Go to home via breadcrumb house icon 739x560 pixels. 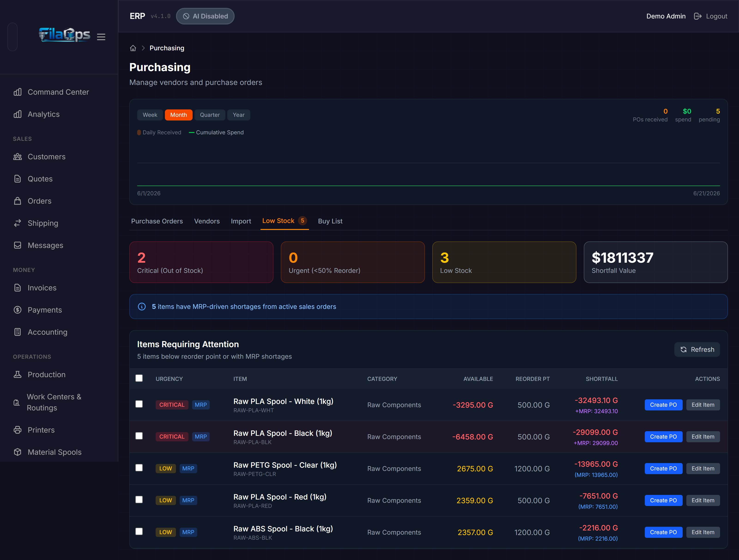(133, 48)
